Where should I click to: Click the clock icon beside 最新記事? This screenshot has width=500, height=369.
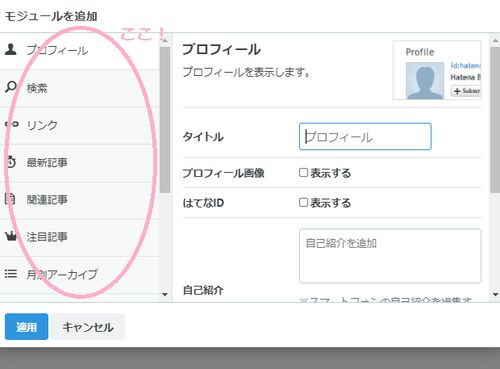(11, 162)
